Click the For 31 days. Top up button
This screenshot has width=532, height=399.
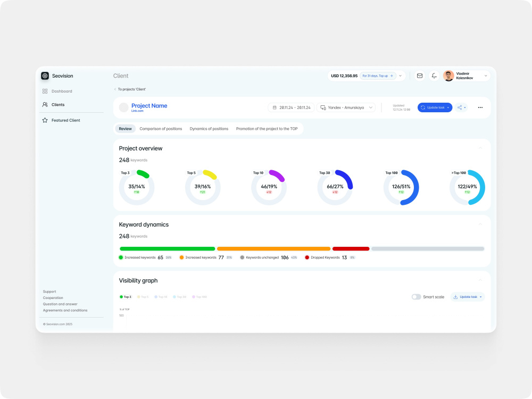click(x=378, y=76)
